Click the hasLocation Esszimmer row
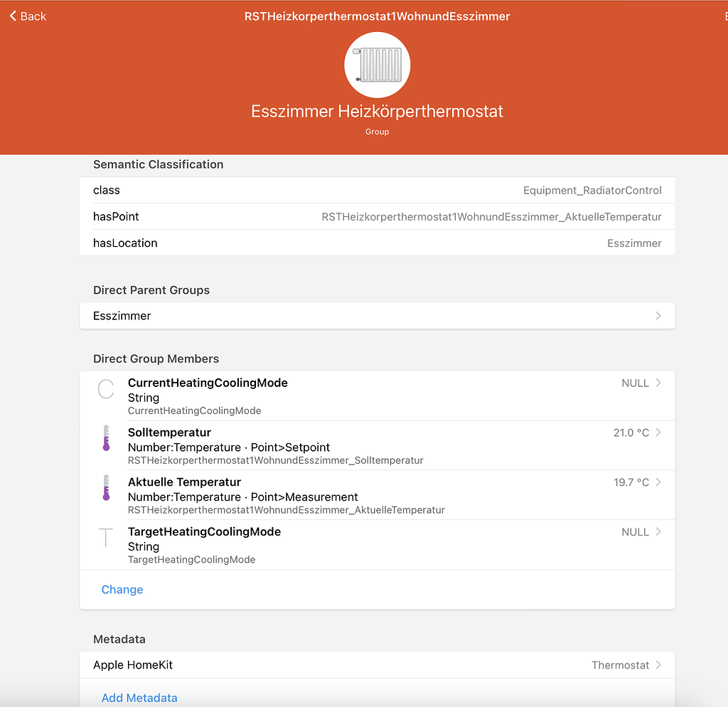The height and width of the screenshot is (707, 728). click(x=377, y=243)
